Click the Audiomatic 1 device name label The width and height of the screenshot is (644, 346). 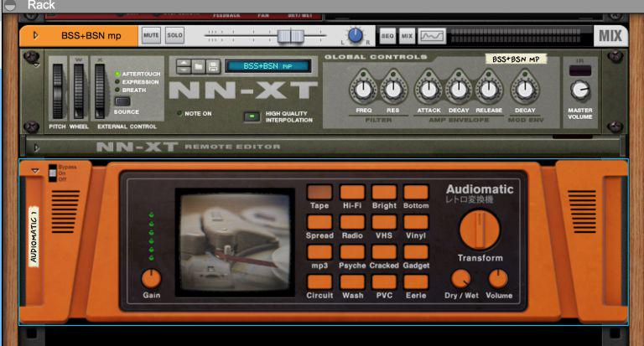tap(34, 236)
